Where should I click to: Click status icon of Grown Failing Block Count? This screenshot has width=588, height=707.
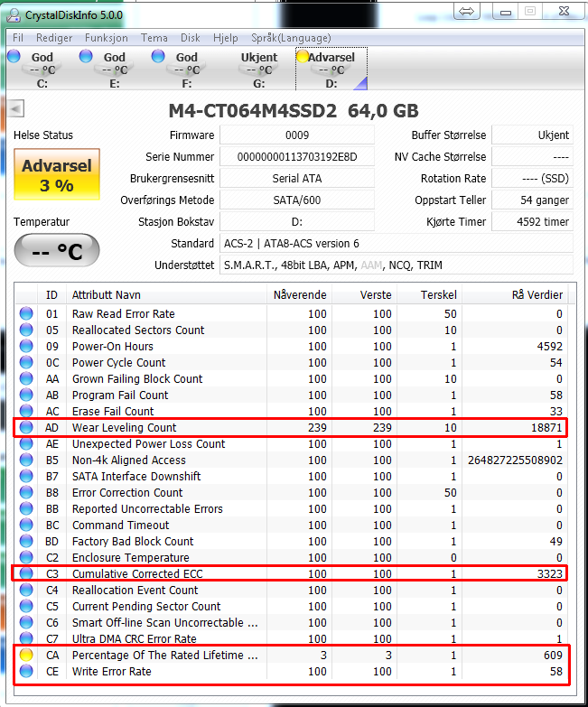point(26,378)
